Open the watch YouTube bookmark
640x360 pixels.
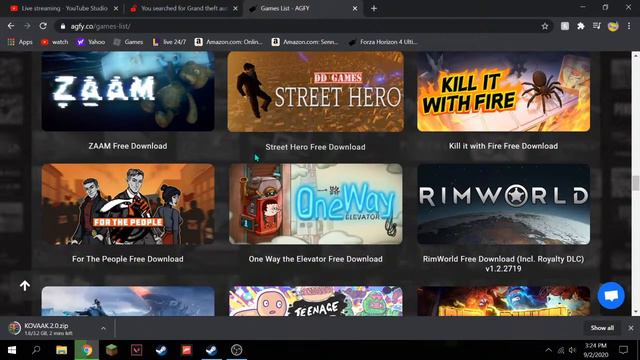click(x=54, y=42)
